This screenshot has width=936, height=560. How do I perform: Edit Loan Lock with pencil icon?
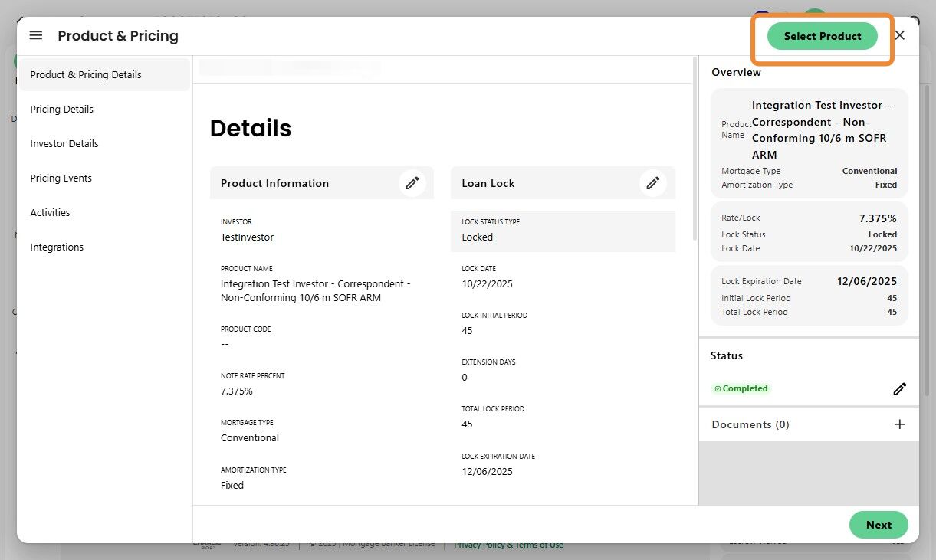tap(653, 183)
